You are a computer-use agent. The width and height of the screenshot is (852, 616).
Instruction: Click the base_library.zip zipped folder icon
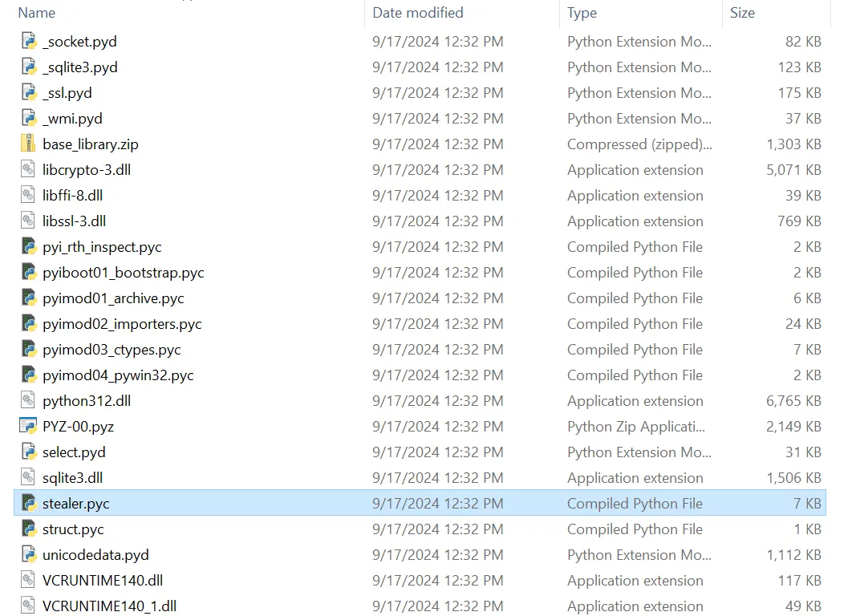pyautogui.click(x=28, y=144)
